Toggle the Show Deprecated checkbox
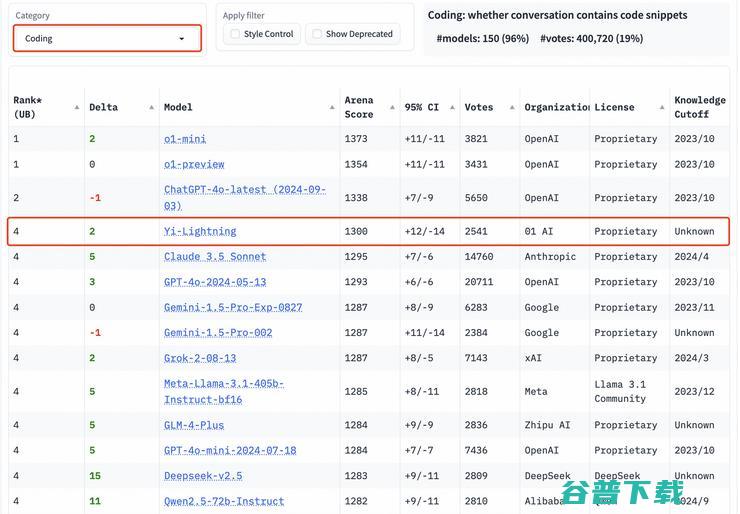Screen dimensions: 740x514 click(317, 34)
